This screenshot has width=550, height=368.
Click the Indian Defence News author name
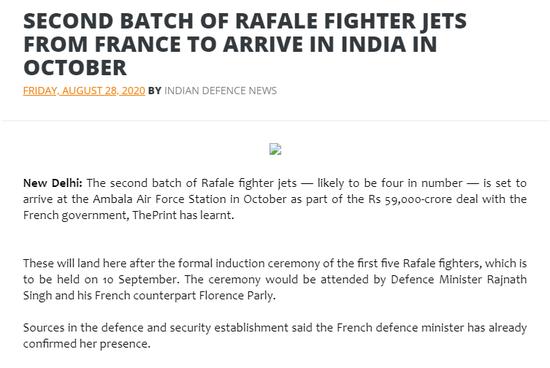coord(221,91)
